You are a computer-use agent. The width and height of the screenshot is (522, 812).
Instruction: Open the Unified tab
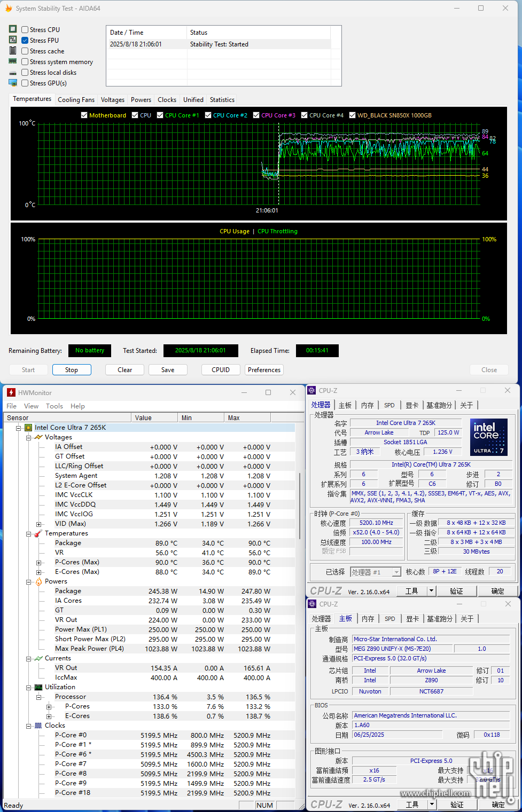click(x=193, y=100)
